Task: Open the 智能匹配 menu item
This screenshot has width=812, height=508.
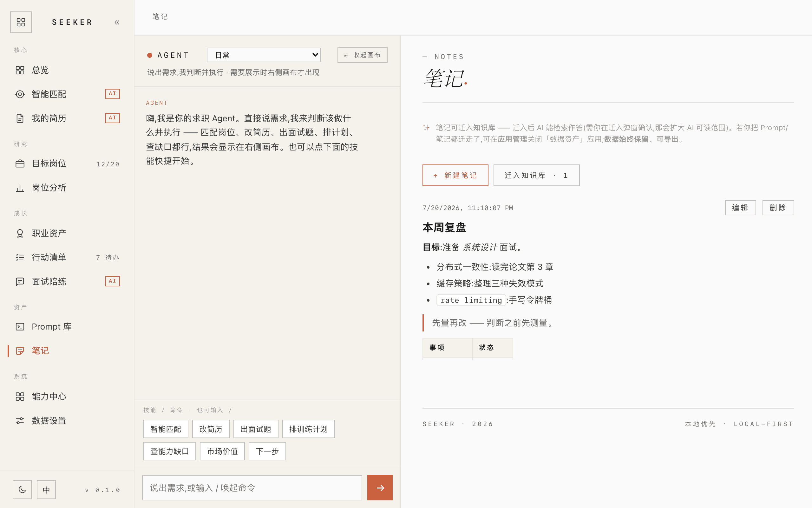Action: pyautogui.click(x=67, y=94)
